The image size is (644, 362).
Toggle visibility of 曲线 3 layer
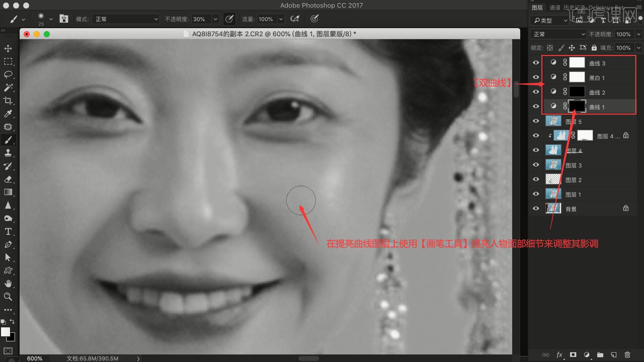click(x=536, y=63)
